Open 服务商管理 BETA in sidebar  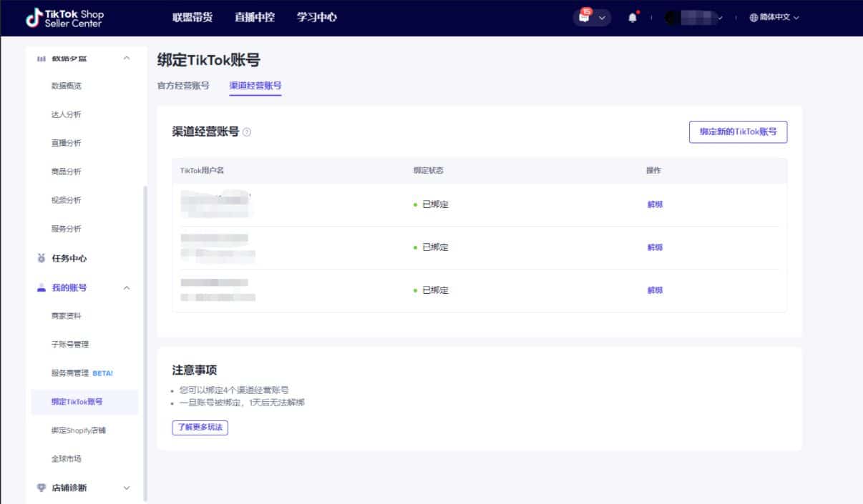coord(82,373)
